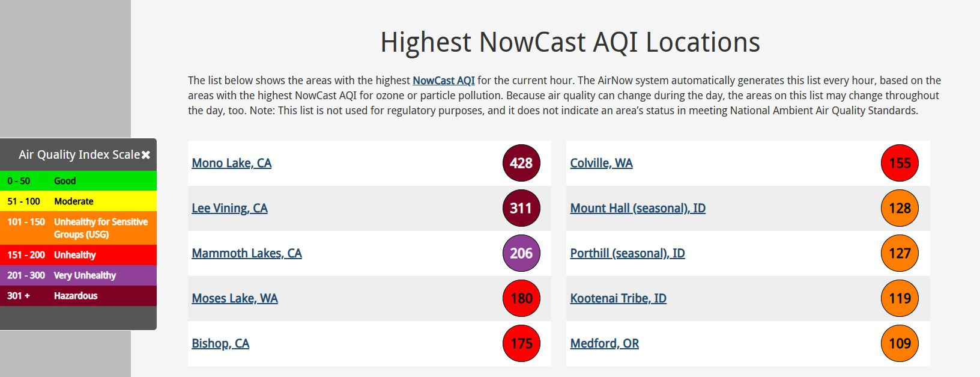Close the Air Quality Index Scale panel

(145, 155)
